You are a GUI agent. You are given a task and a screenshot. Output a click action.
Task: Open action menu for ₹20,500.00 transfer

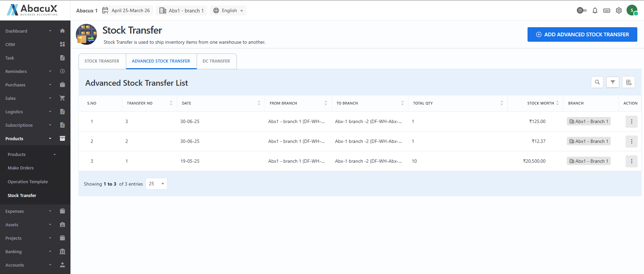coord(631,161)
